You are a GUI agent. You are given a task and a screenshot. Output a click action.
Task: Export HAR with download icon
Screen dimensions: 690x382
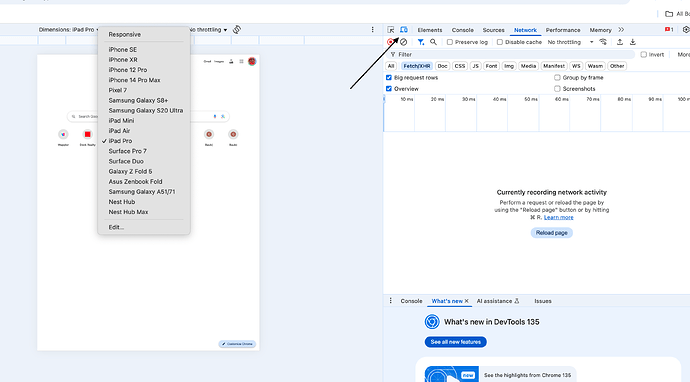pos(632,42)
